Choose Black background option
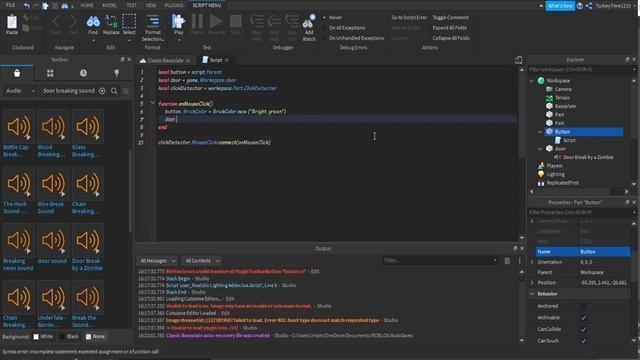 [69, 337]
